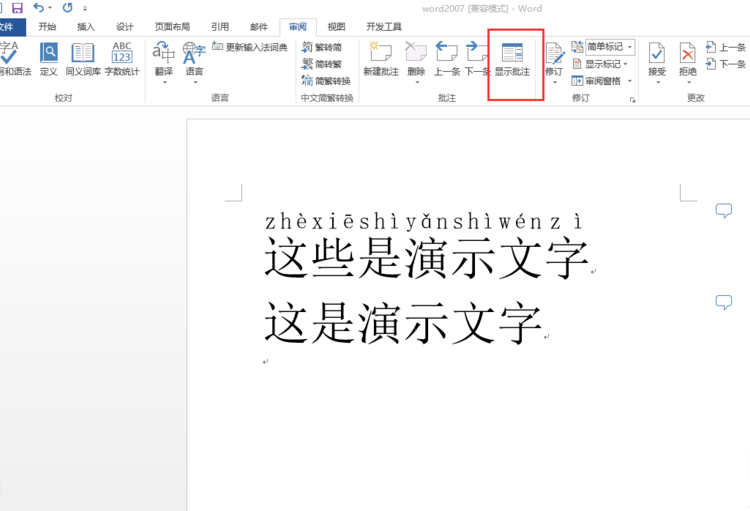Open the 邮件 tab
Viewport: 750px width, 511px height.
(x=259, y=27)
